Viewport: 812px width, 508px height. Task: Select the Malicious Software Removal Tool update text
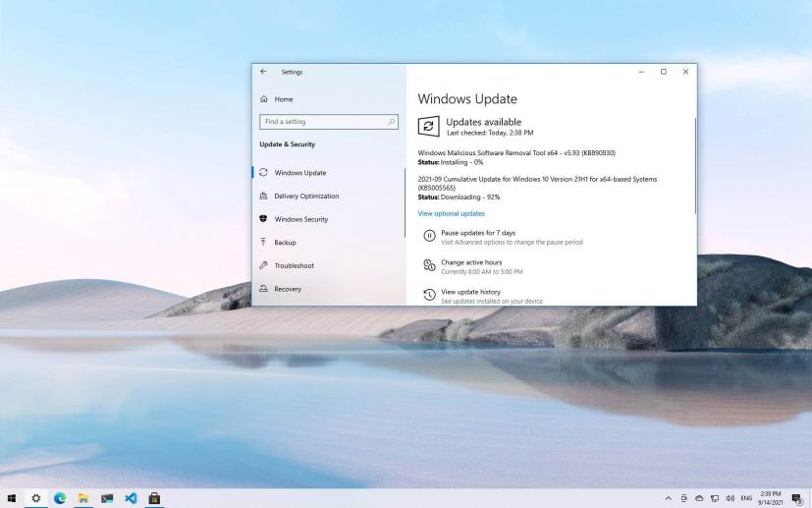516,153
